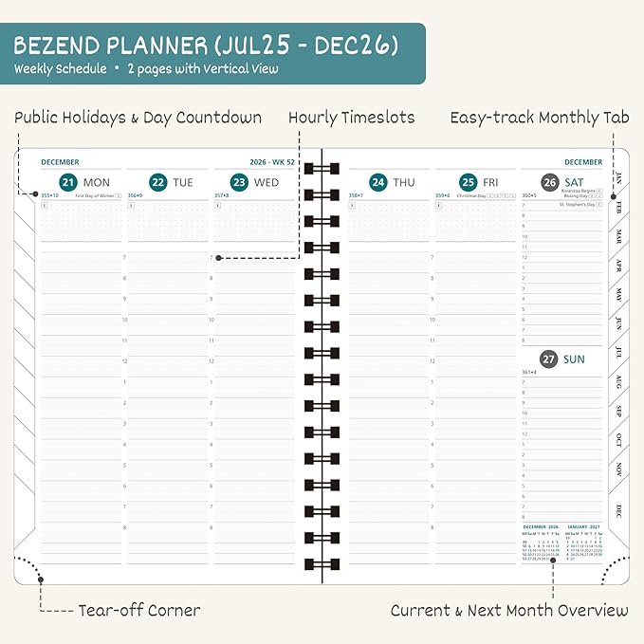
Task: Click the grey Sunday 27 circle
Action: click(549, 359)
